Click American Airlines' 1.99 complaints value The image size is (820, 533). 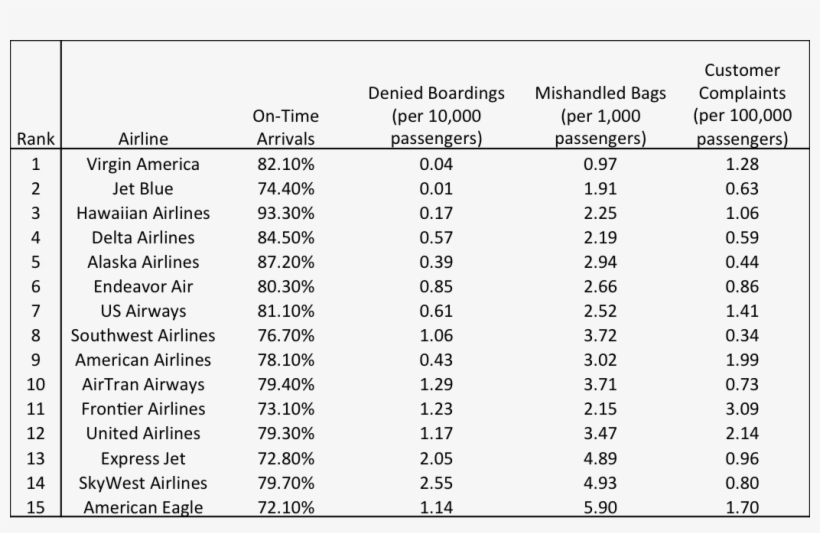pos(742,360)
